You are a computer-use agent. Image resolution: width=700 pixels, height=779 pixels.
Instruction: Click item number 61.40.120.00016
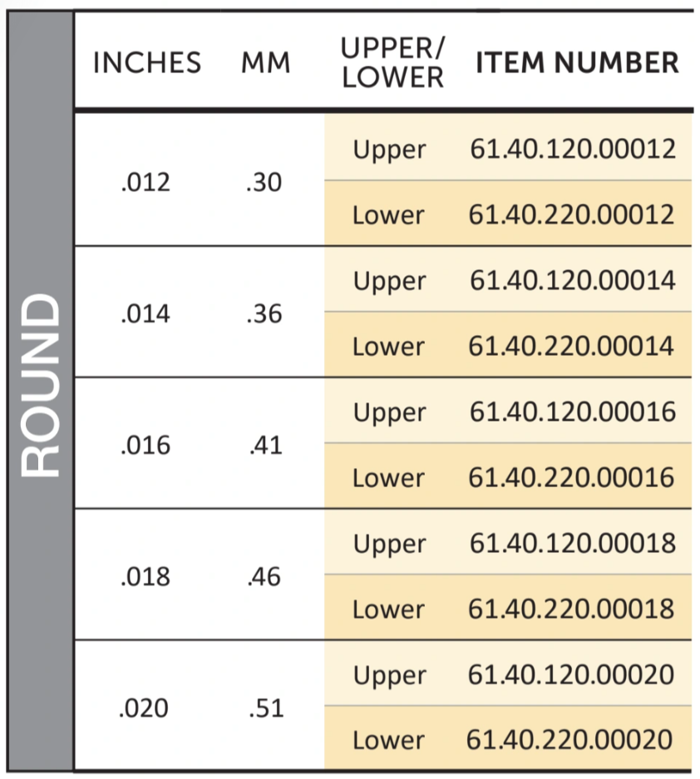573,412
